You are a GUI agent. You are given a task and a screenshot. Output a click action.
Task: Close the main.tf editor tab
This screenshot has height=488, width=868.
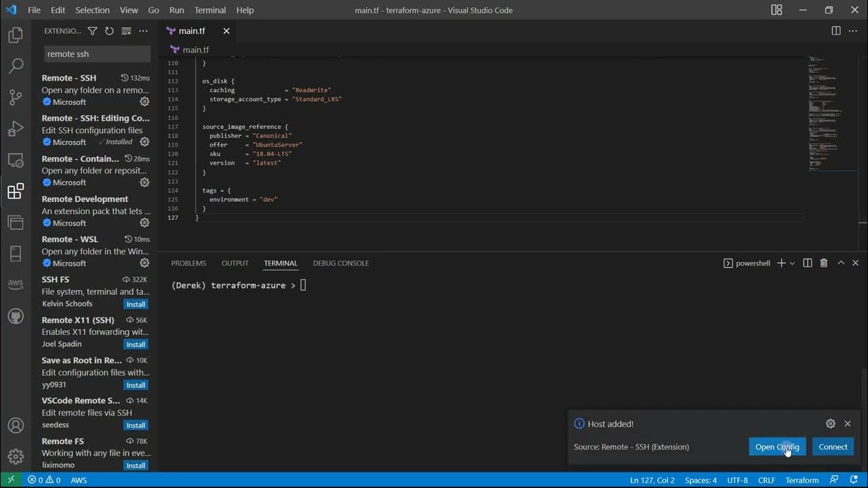pyautogui.click(x=226, y=31)
